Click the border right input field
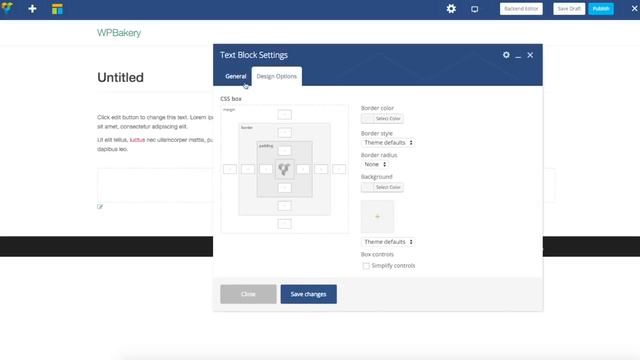The width and height of the screenshot is (640, 360). coord(321,169)
